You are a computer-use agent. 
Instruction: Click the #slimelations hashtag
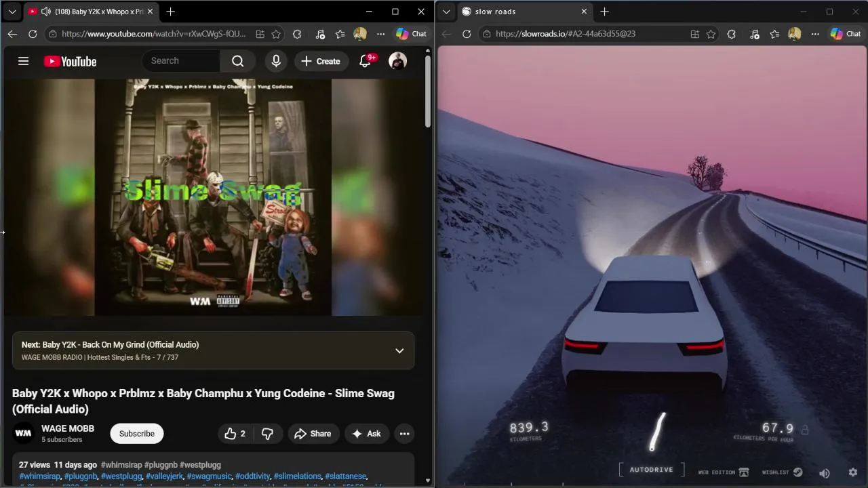click(297, 476)
